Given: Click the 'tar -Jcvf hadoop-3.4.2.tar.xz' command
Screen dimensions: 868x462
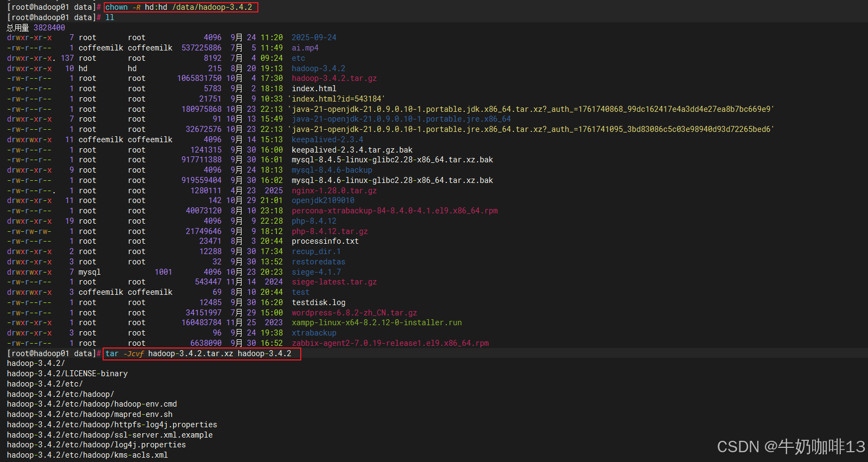Looking at the screenshot, I should click(x=199, y=353).
